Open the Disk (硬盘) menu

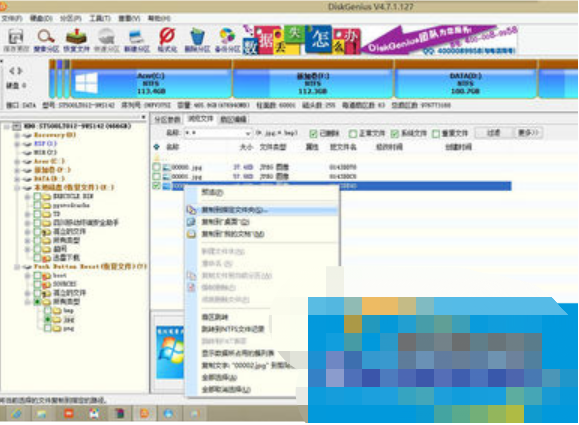coord(41,18)
